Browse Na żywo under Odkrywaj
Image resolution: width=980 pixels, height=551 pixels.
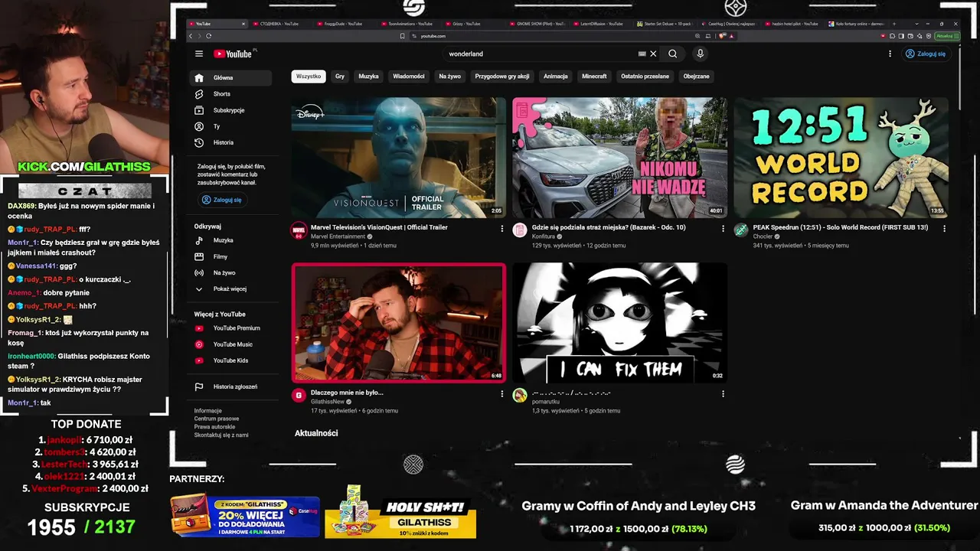click(230, 272)
